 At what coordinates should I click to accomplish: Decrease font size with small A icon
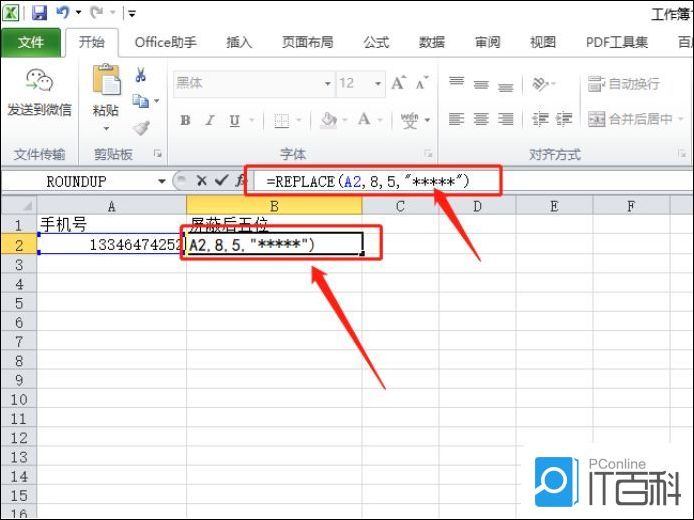point(422,83)
